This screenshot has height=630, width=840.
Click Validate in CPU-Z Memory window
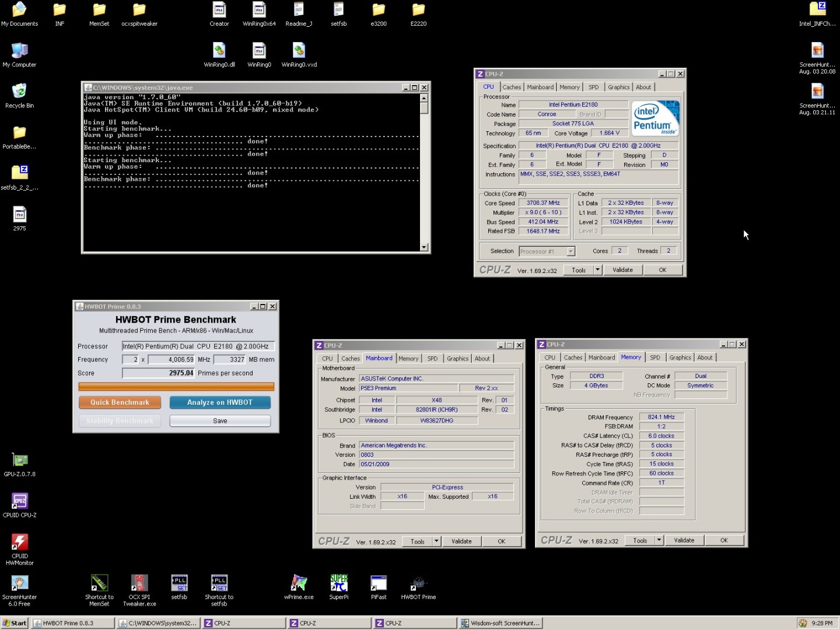[x=684, y=540]
